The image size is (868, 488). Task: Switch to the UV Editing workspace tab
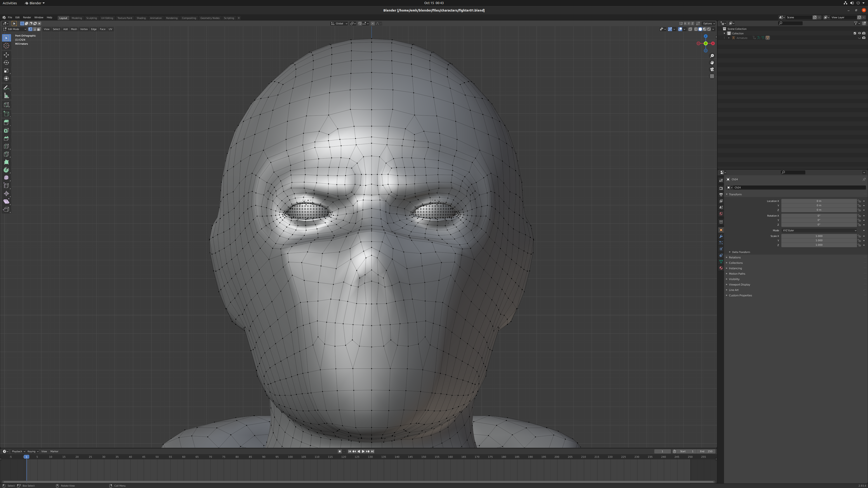pyautogui.click(x=107, y=18)
